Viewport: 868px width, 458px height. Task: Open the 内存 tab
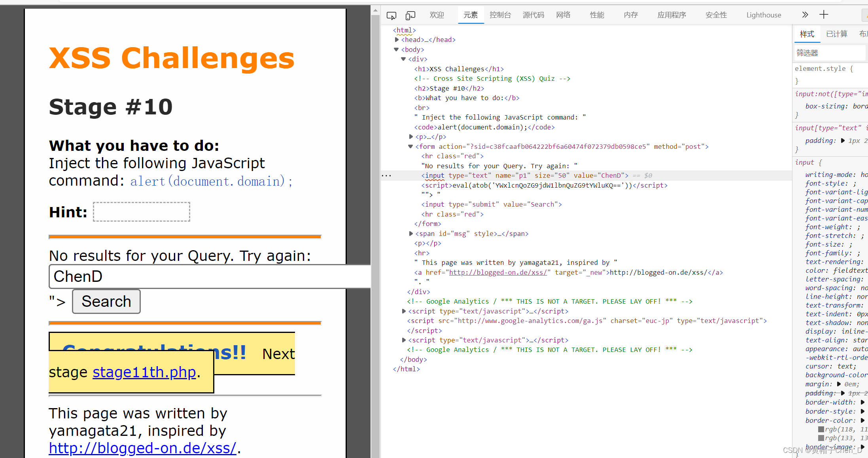pos(631,15)
